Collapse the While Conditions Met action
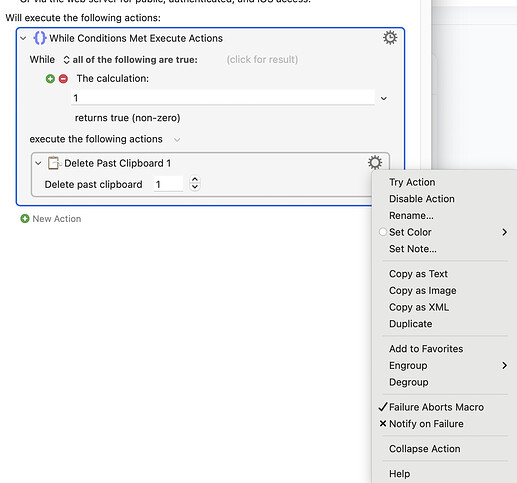Screen dimensions: 517x483 coord(23,38)
